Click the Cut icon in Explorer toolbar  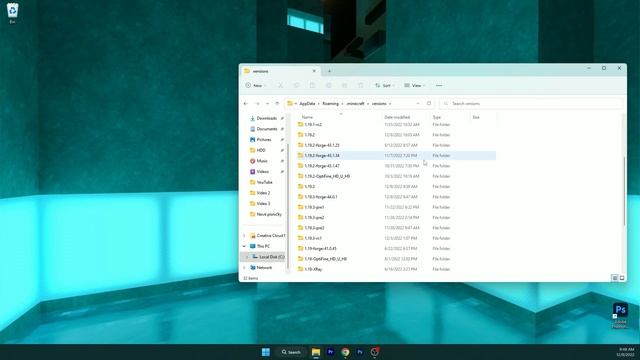(x=280, y=85)
